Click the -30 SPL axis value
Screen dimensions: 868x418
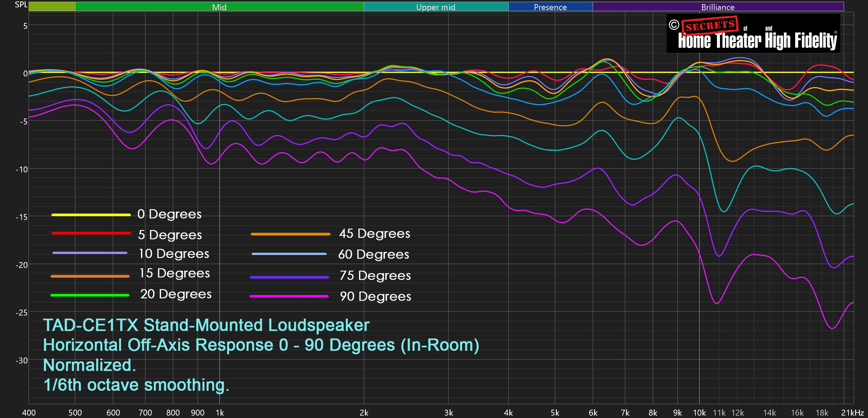(22, 361)
